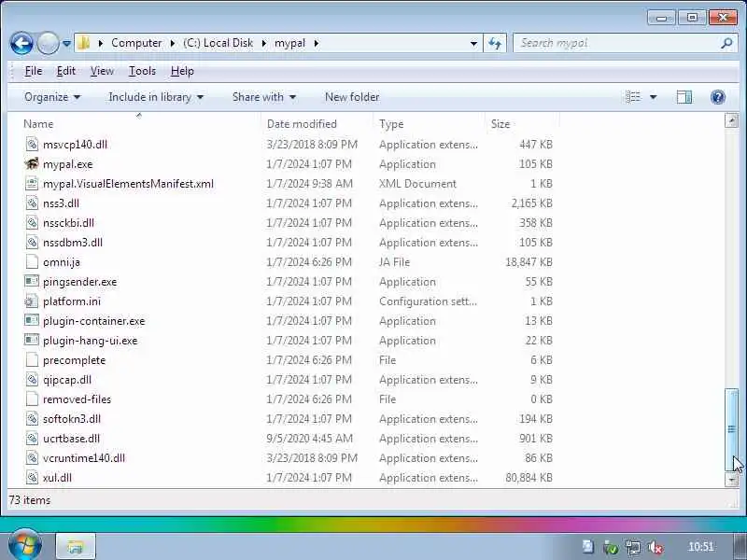Open the Windows Start menu
Viewport: 747px width, 560px height.
tap(25, 545)
